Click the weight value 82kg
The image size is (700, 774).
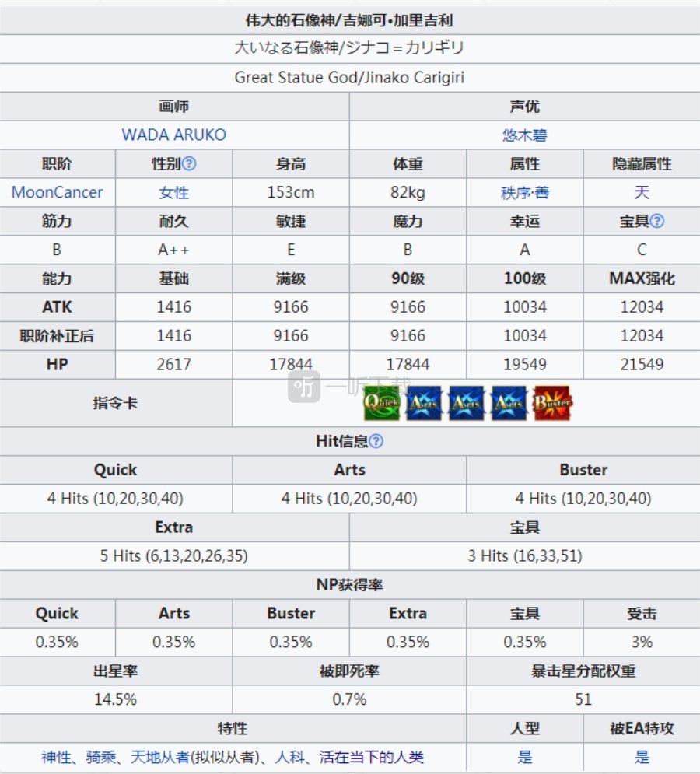[408, 192]
